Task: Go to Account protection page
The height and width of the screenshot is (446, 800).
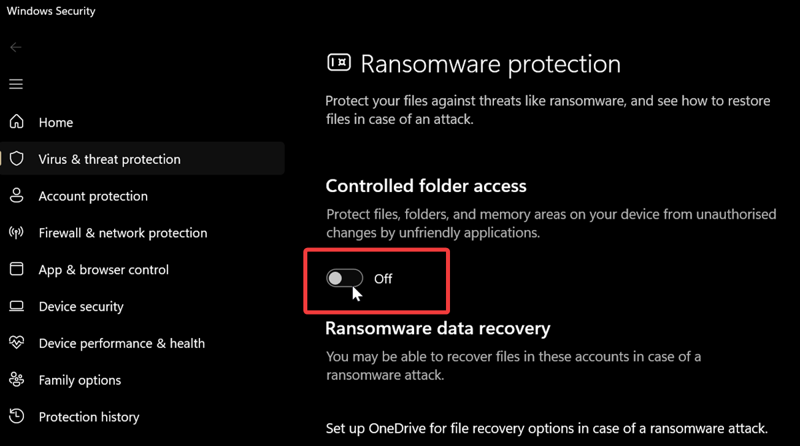Action: [93, 196]
